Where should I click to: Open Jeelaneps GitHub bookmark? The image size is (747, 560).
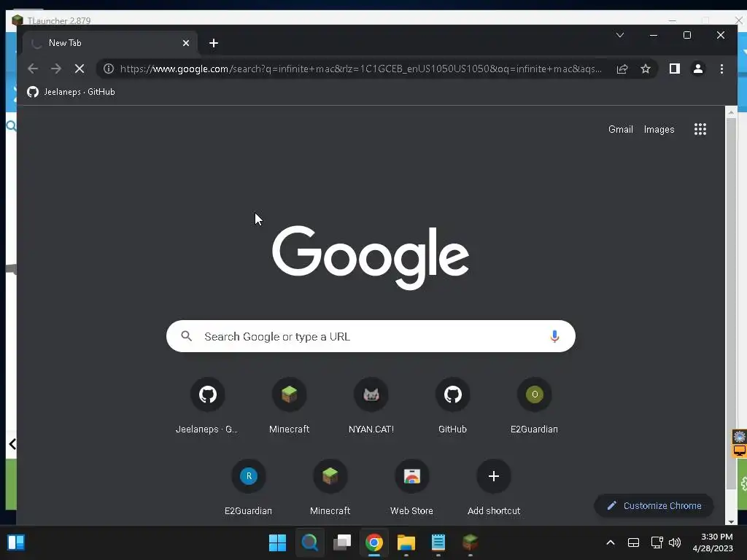(71, 92)
